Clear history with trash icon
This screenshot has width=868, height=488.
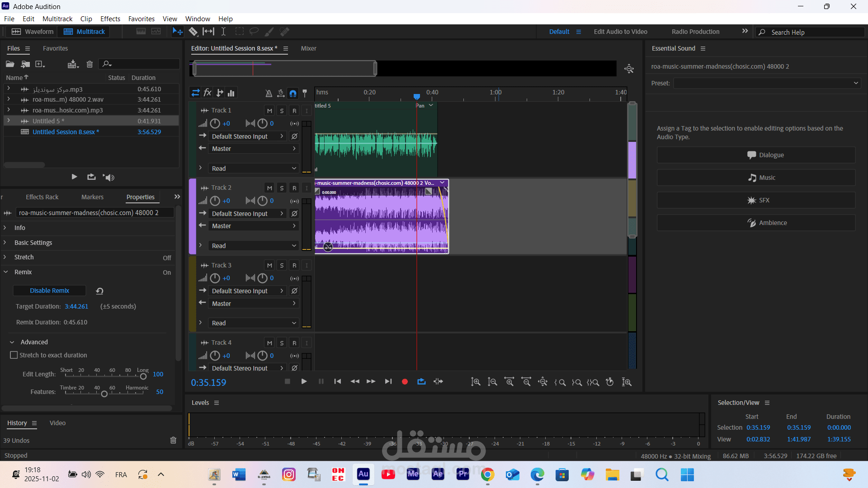(x=173, y=440)
